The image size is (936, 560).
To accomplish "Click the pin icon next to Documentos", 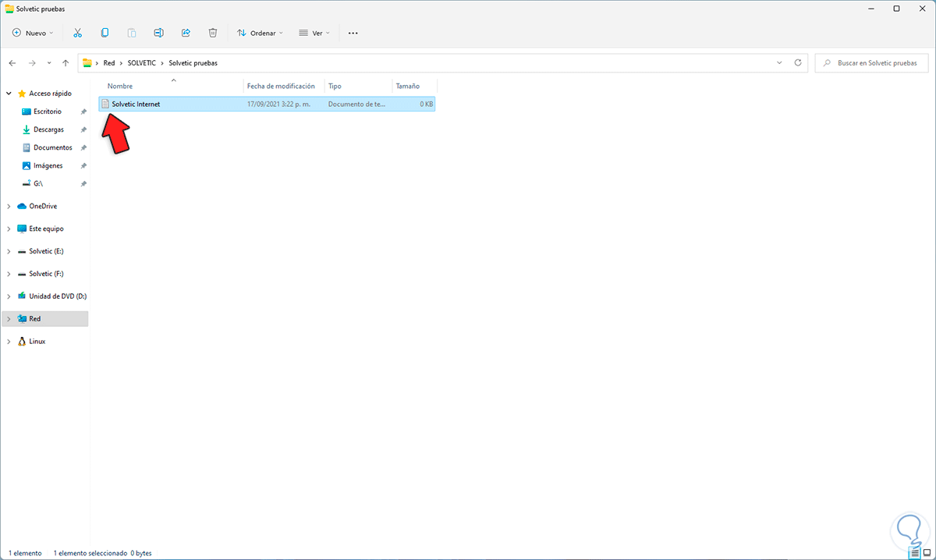I will tap(83, 147).
